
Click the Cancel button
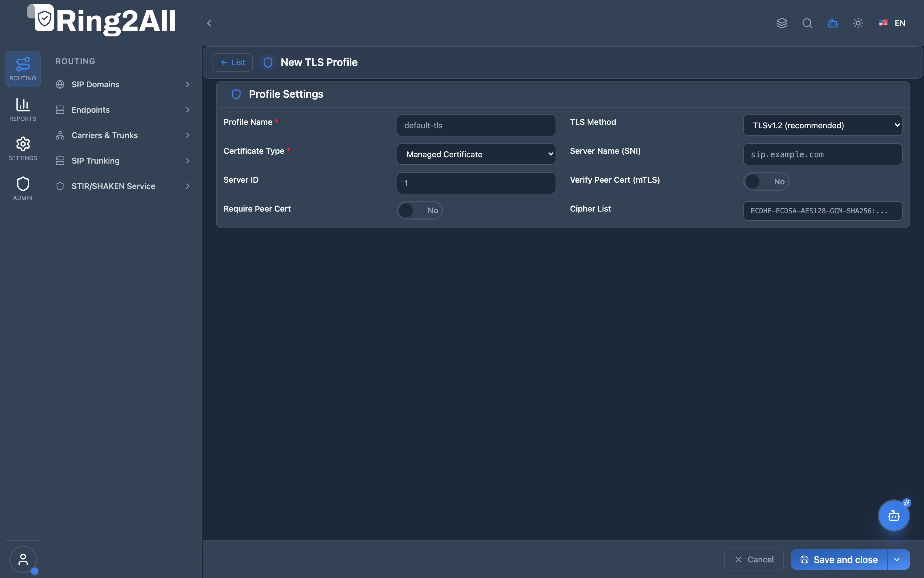pos(754,560)
